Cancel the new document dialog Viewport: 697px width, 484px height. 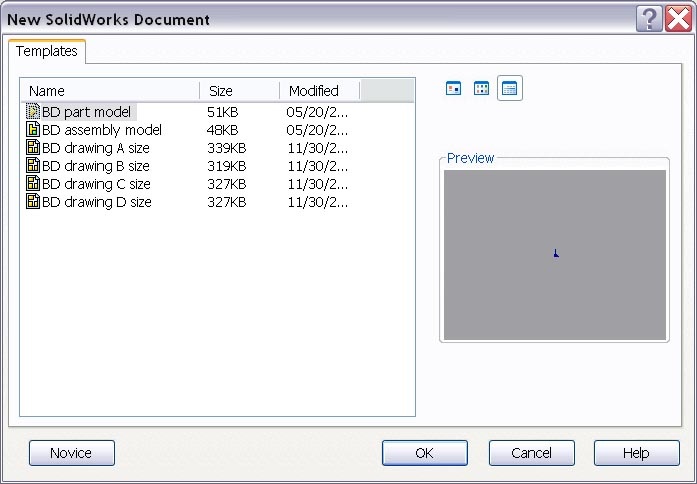[532, 453]
